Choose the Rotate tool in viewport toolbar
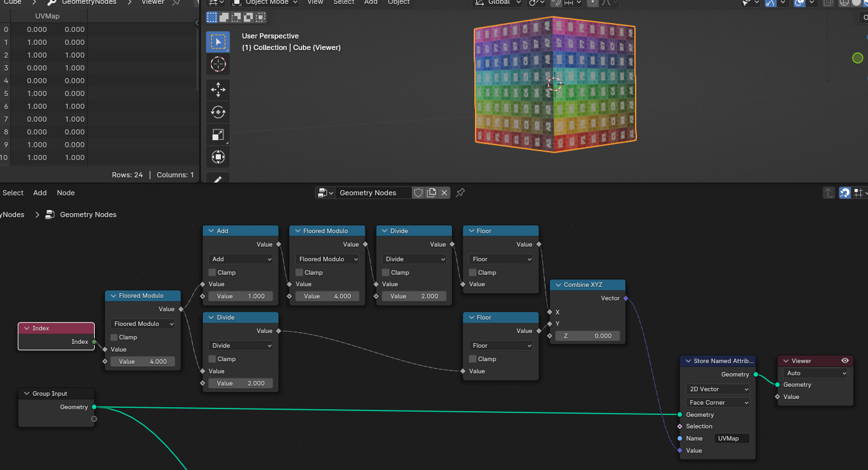Viewport: 868px width, 470px height. tap(218, 112)
